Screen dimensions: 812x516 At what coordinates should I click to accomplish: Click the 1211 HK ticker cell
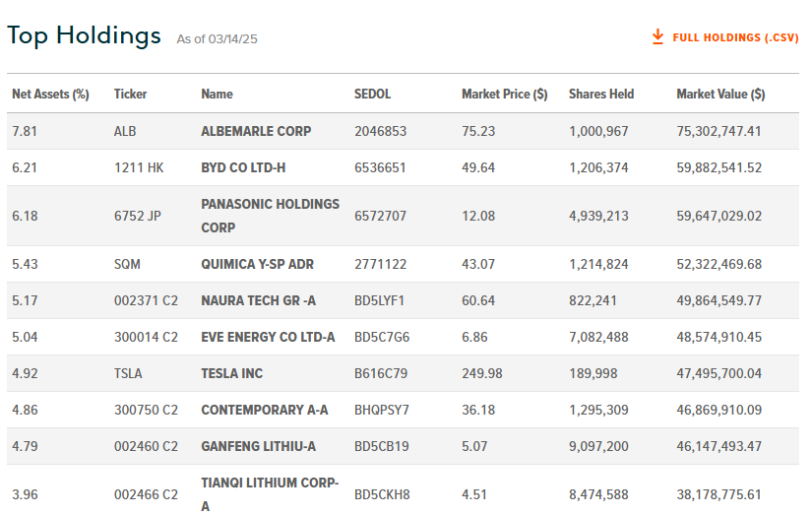pyautogui.click(x=139, y=167)
